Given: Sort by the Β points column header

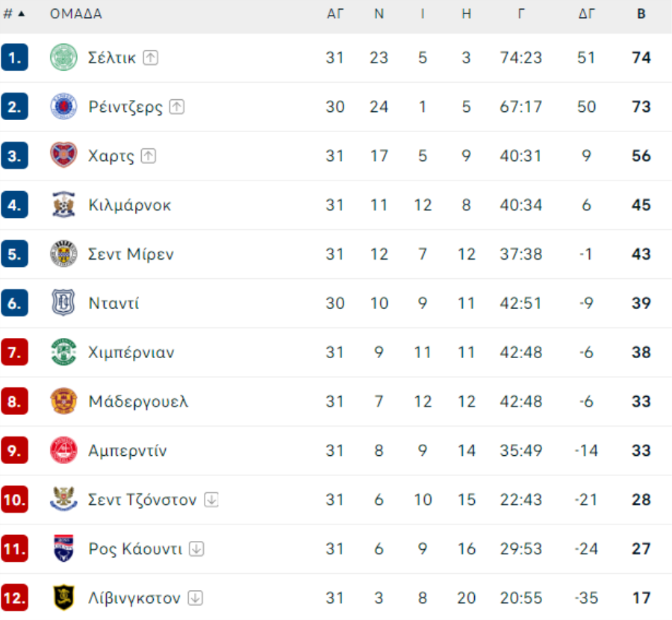Looking at the screenshot, I should pyautogui.click(x=641, y=14).
